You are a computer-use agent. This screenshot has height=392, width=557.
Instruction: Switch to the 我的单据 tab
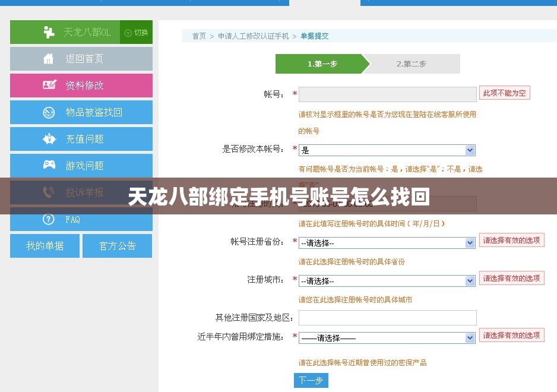coord(45,245)
